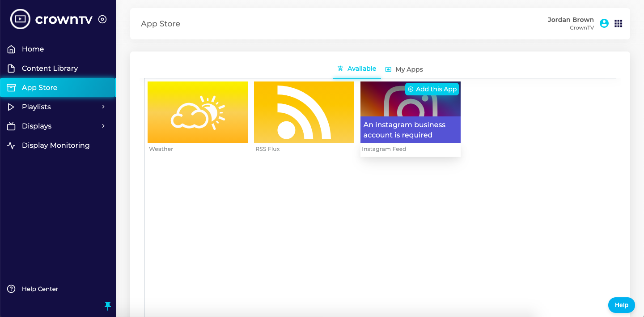Click the Instagram Feed label text
The width and height of the screenshot is (644, 317).
[x=384, y=149]
